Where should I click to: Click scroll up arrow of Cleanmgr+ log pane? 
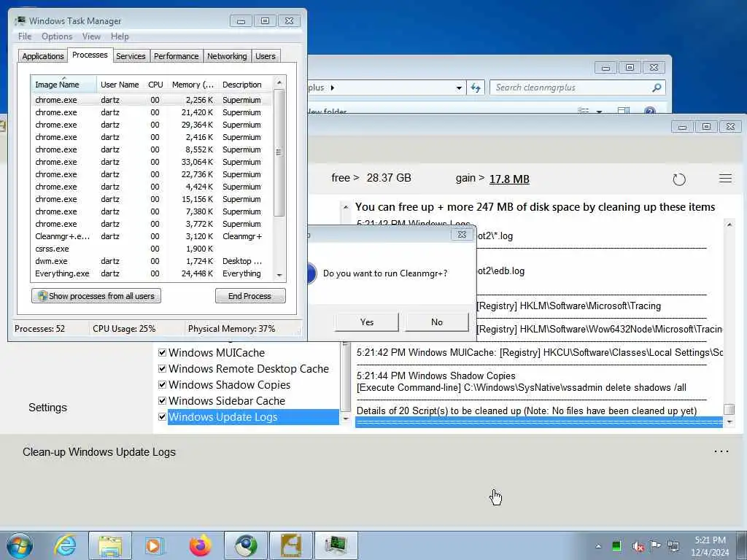coord(729,225)
